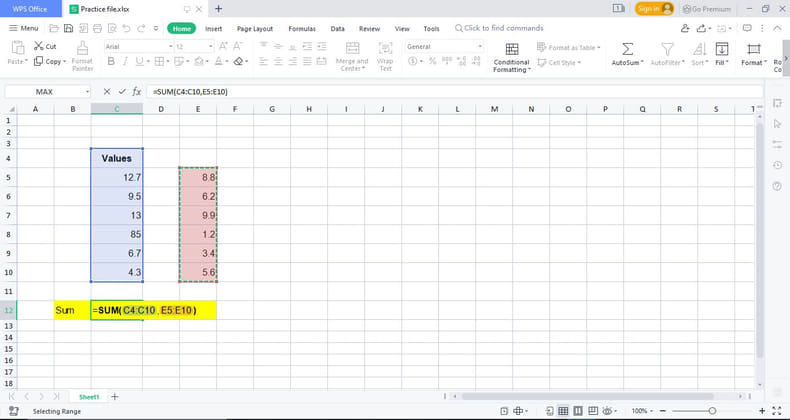Open the General number format dropdown
The width and height of the screenshot is (790, 420).
(x=480, y=46)
